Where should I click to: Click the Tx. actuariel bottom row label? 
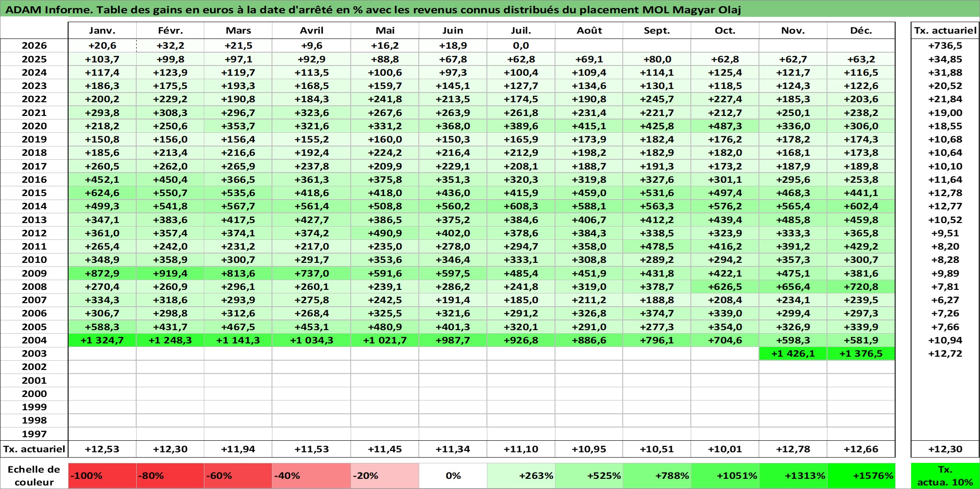point(34,449)
